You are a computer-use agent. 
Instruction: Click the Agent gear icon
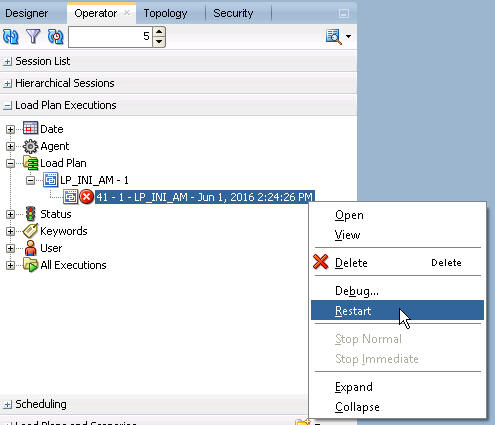[x=30, y=146]
